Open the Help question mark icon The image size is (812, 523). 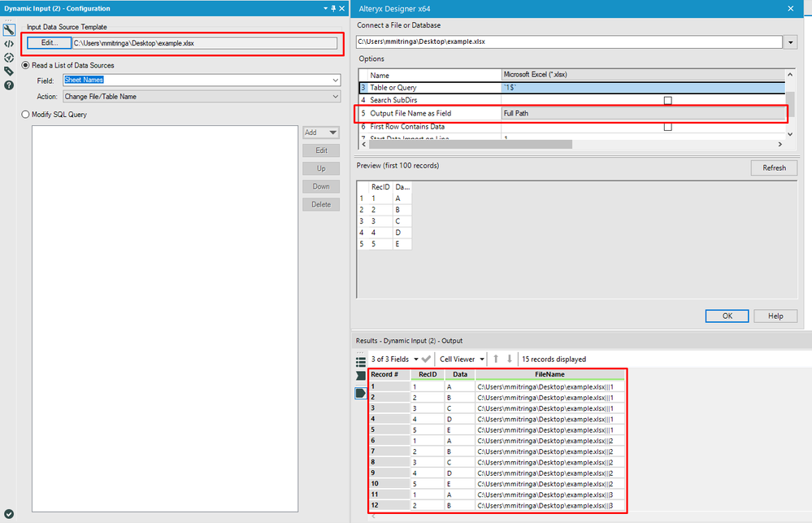coord(9,85)
